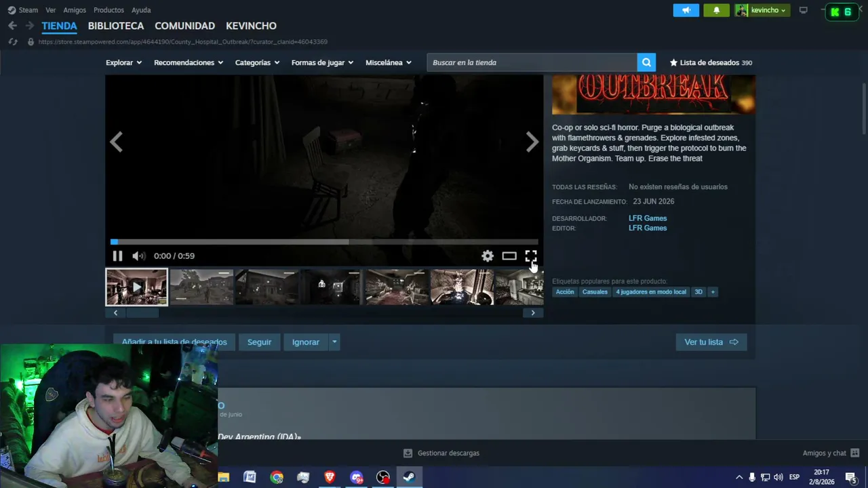
Task: Open the LFR Games developer link
Action: click(x=648, y=218)
